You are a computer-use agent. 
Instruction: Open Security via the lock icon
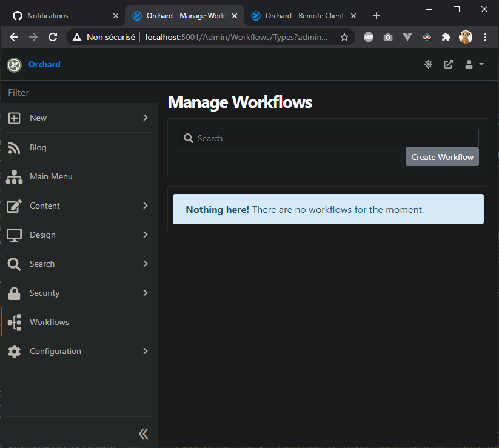[14, 293]
